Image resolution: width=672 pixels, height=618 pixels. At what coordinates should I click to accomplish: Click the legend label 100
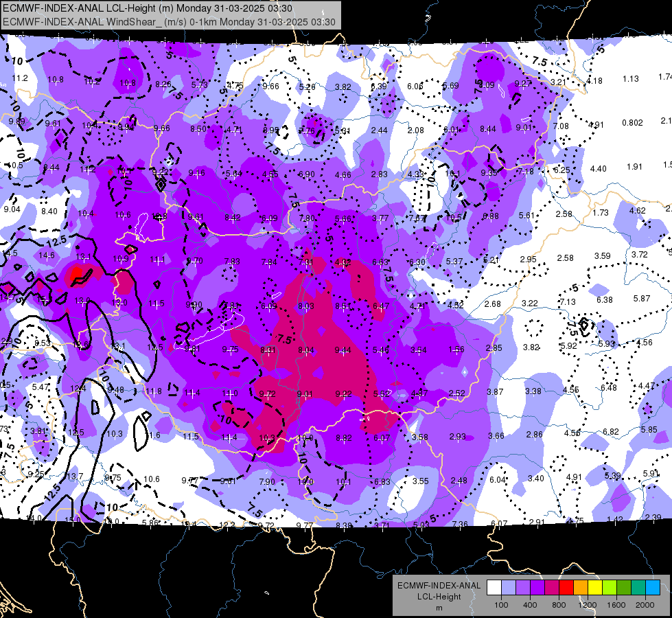tap(501, 605)
